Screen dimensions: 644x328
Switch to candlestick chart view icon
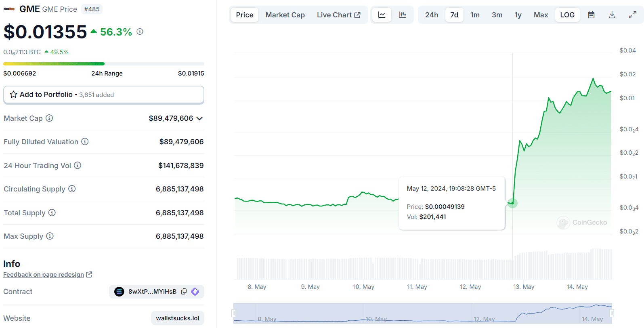pos(403,15)
